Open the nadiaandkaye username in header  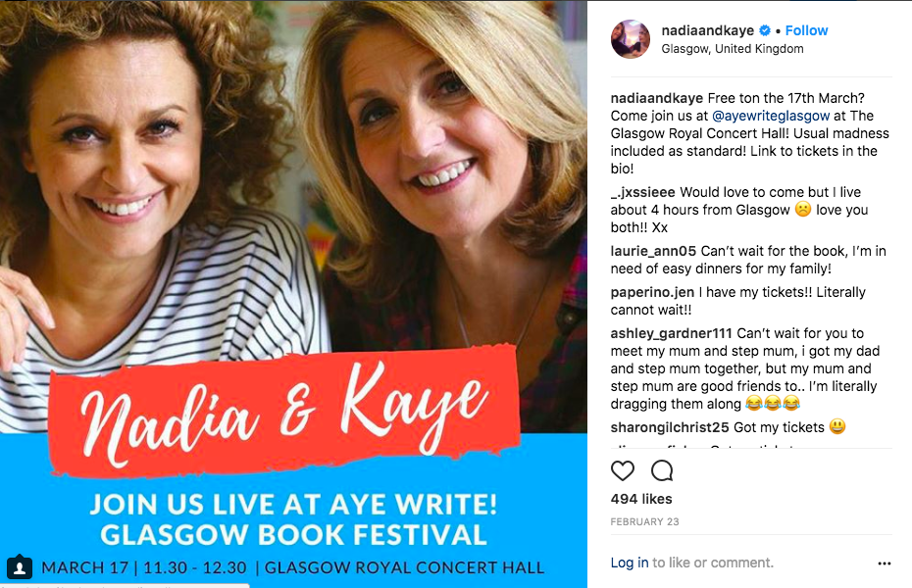coord(707,30)
